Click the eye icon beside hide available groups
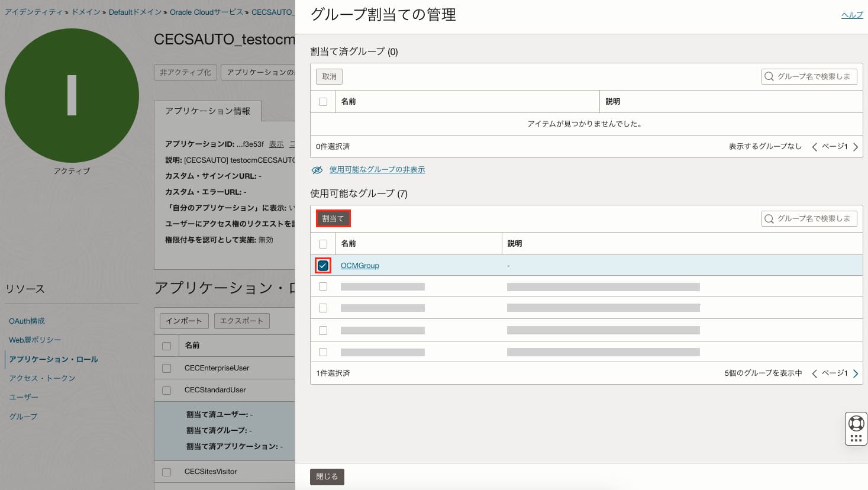The height and width of the screenshot is (490, 868). pyautogui.click(x=317, y=170)
